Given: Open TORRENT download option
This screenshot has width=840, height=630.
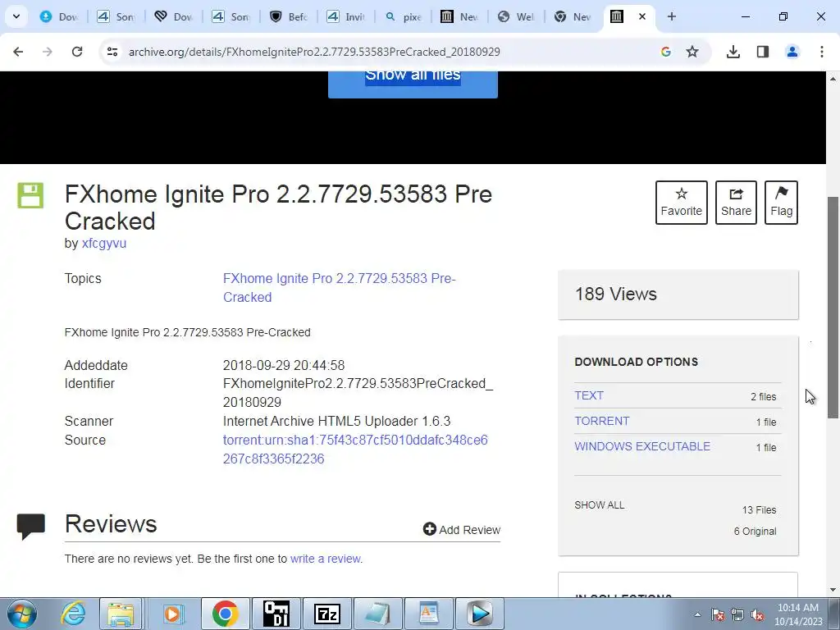Looking at the screenshot, I should pos(601,421).
